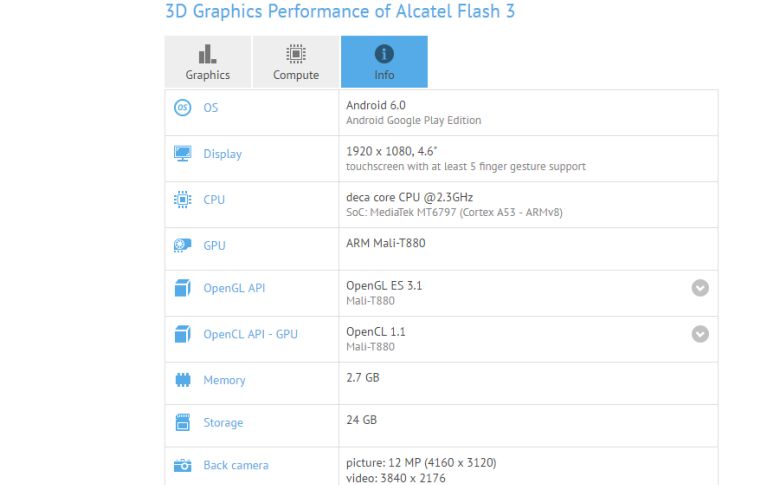Click the GPU label
780x485 pixels.
tap(214, 245)
